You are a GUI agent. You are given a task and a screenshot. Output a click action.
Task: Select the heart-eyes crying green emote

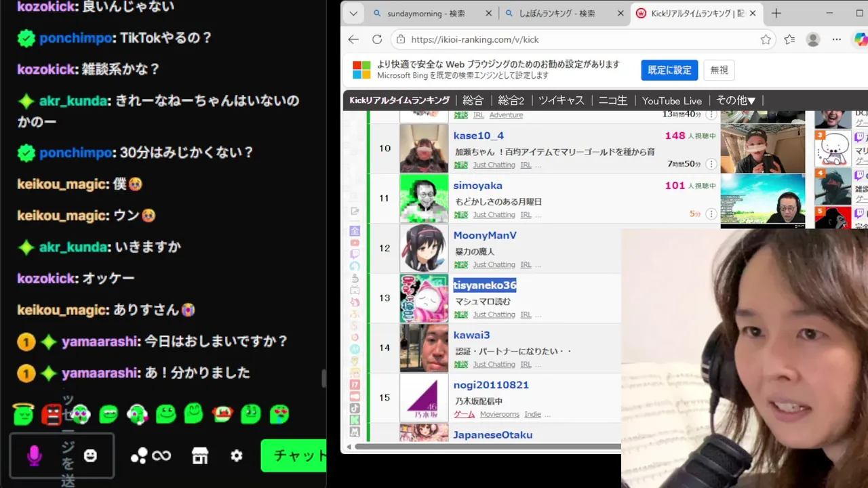click(279, 413)
